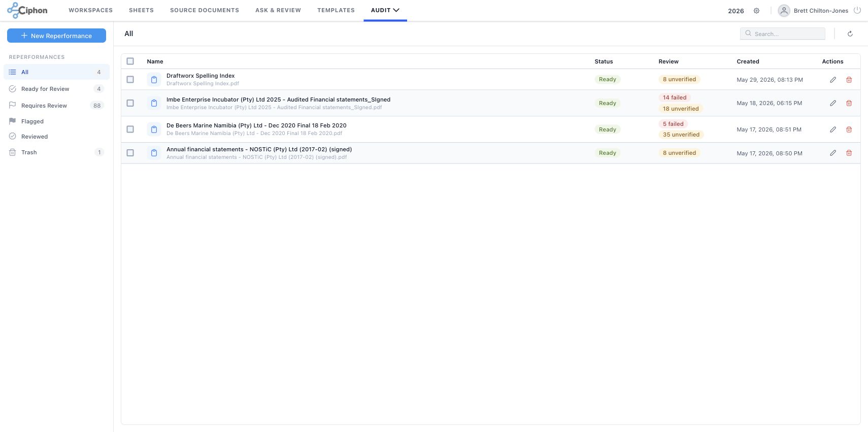Screen dimensions: 868x432
Task: Click Brett Chilton-Jones user name
Action: [821, 11]
